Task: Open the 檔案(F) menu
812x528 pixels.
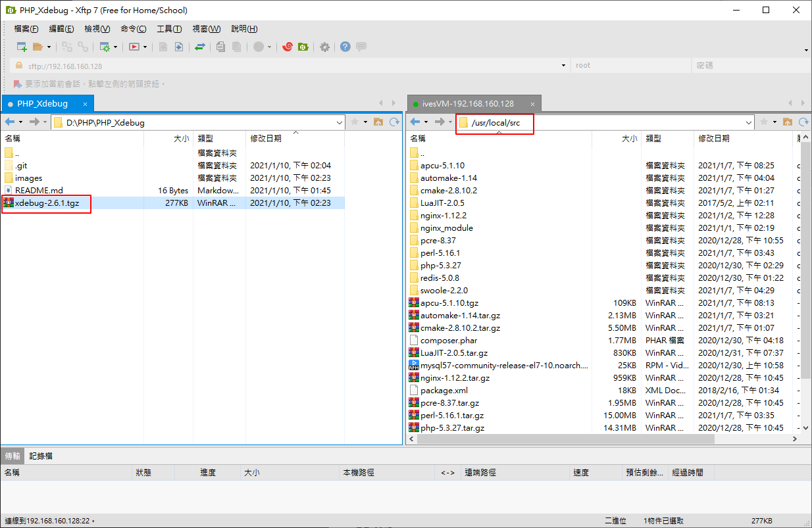Action: pos(26,29)
